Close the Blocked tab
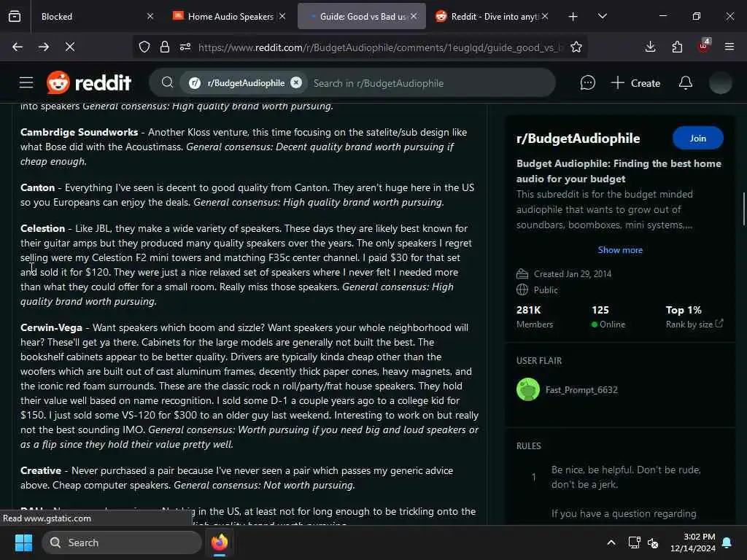The height and width of the screenshot is (560, 747). [x=150, y=16]
